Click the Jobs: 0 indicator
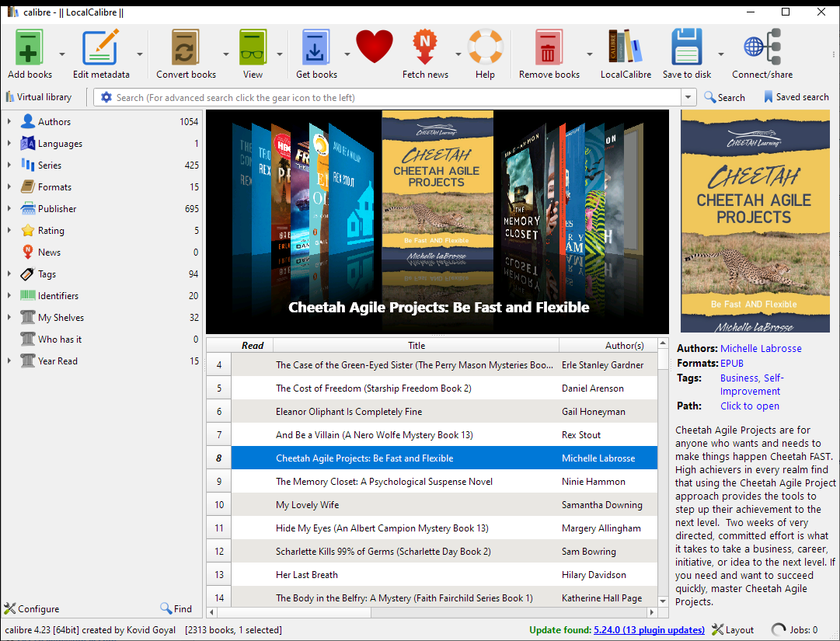Screen dimensions: 840x641 pyautogui.click(x=794, y=630)
